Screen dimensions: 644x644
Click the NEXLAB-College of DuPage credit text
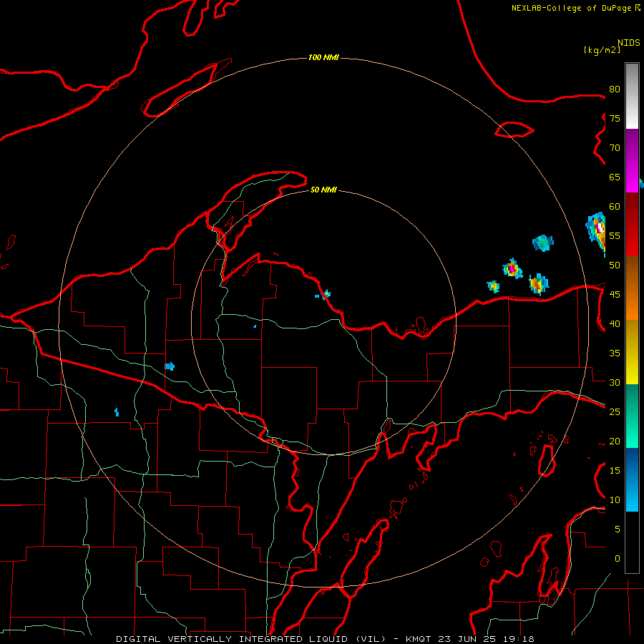coord(575,8)
